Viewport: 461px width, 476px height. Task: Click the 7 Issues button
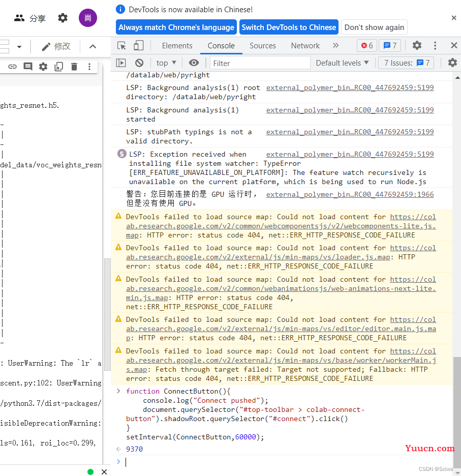407,63
